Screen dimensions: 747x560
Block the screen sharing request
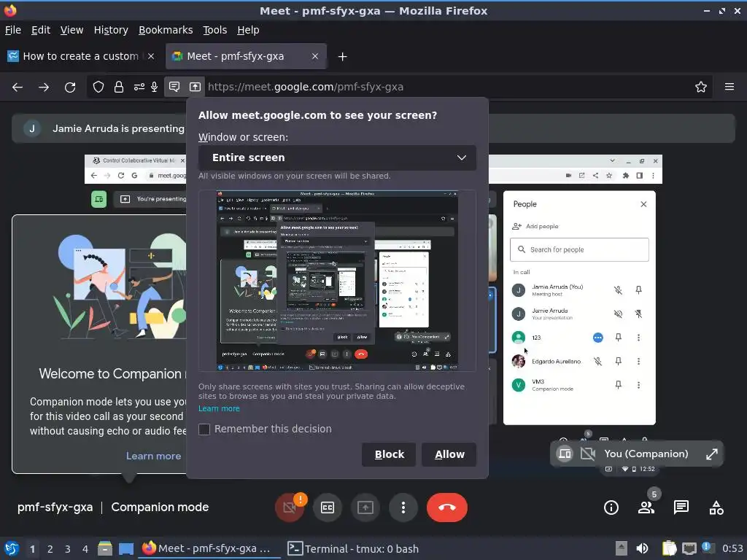(389, 454)
